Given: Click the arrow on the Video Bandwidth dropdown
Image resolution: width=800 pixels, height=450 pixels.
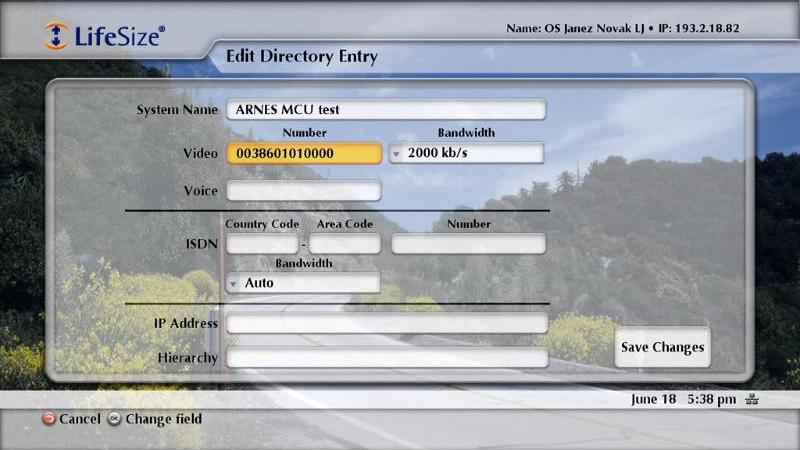Looking at the screenshot, I should tap(396, 154).
